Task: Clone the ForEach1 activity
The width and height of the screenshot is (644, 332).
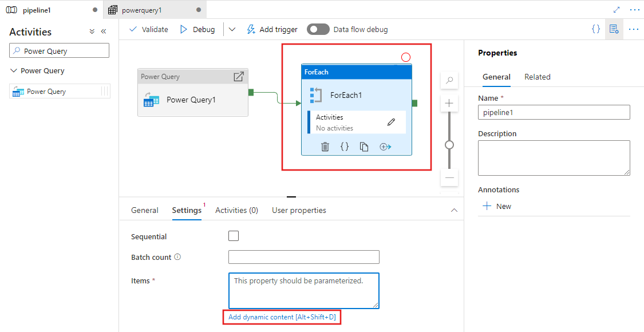Action: click(364, 147)
